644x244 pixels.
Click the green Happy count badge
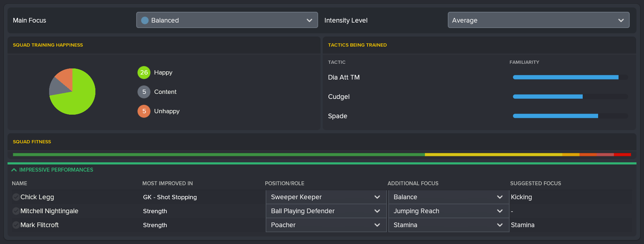click(x=144, y=73)
